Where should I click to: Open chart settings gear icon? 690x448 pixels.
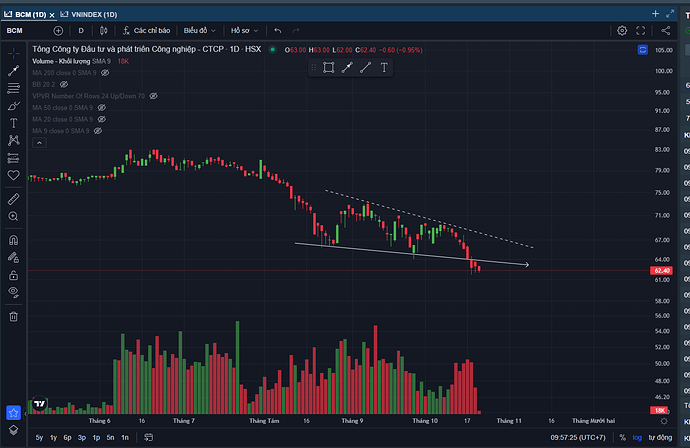coord(622,30)
